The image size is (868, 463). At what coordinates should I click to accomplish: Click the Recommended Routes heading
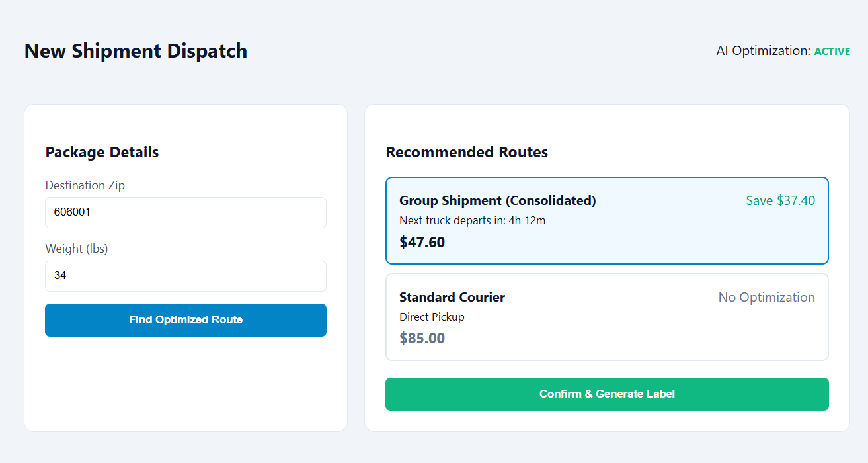point(467,152)
